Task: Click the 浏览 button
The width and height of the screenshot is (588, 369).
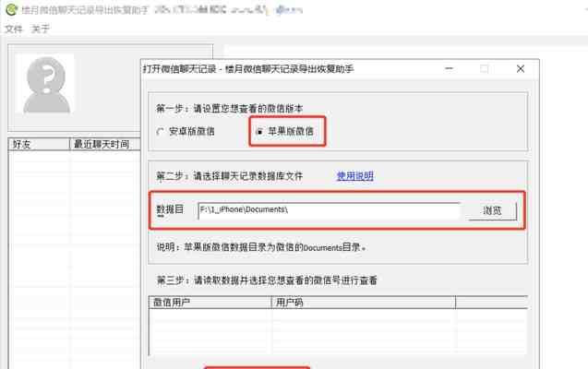Action: [x=492, y=210]
